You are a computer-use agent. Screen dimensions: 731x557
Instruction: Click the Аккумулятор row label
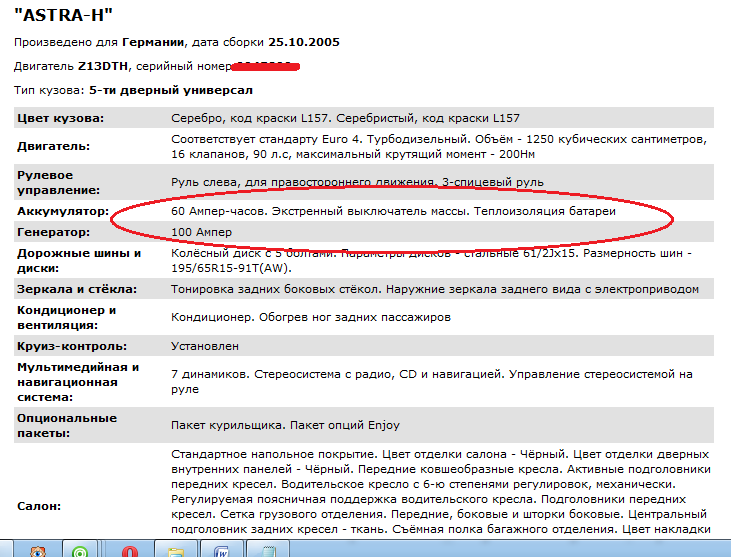click(63, 211)
